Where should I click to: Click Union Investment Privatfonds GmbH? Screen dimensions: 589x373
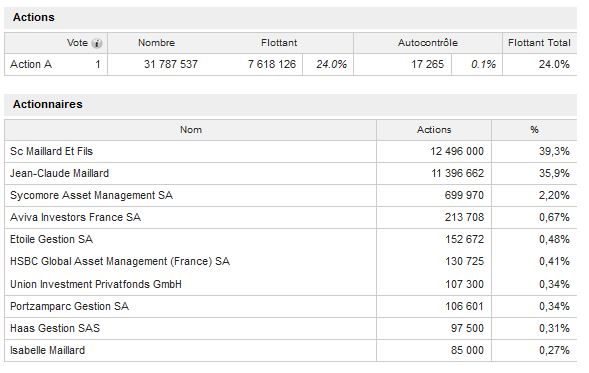coord(96,284)
